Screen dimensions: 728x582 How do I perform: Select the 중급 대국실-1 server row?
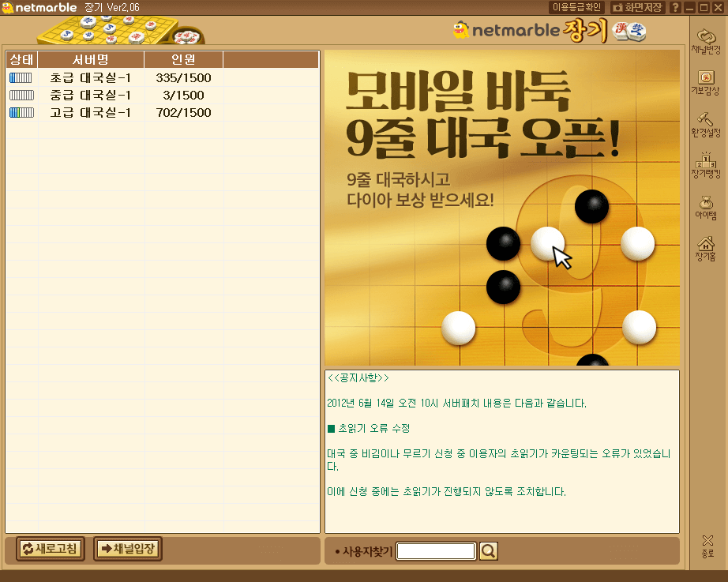[163, 96]
